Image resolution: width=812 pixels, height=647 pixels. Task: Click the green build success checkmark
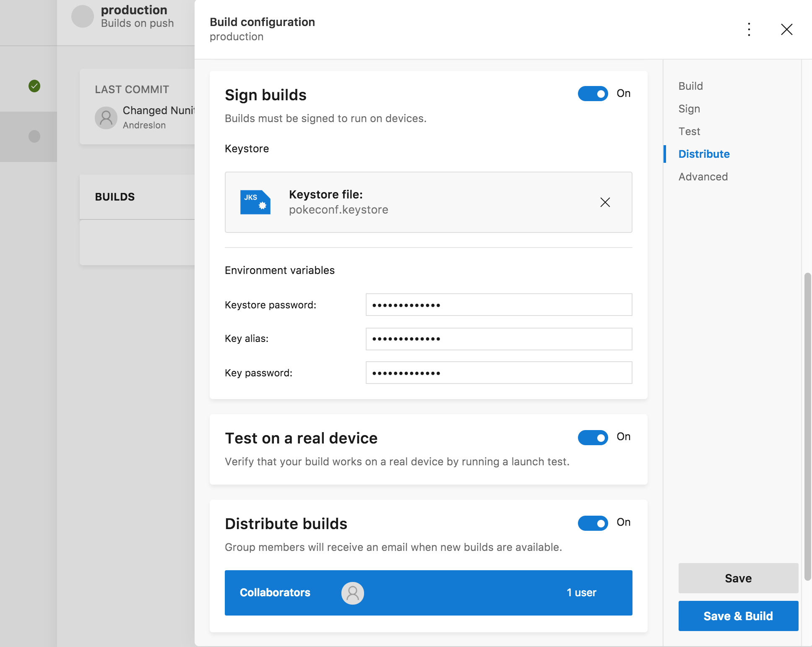tap(34, 86)
